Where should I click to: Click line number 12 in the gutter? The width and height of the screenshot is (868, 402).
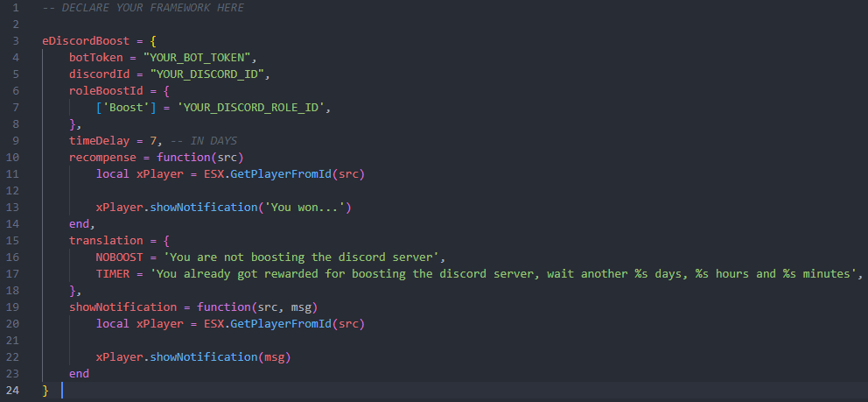[x=13, y=190]
